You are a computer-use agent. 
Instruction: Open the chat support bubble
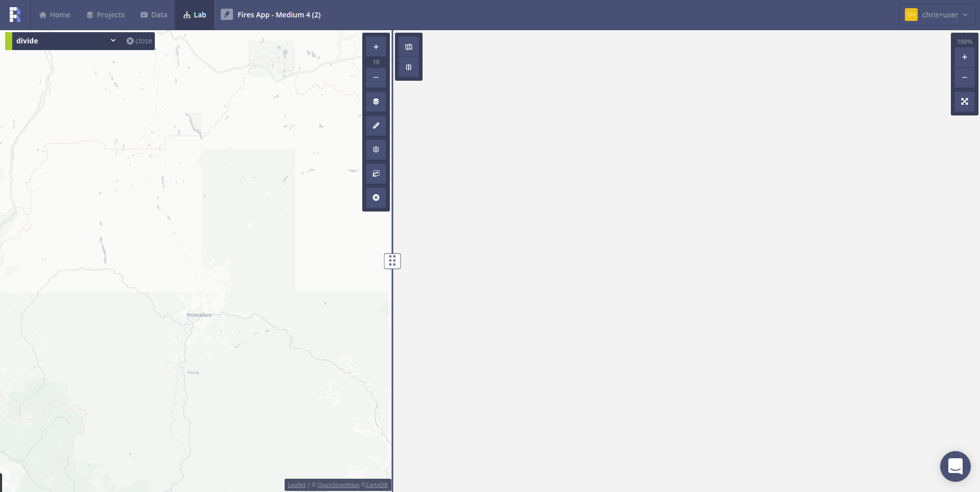(955, 466)
